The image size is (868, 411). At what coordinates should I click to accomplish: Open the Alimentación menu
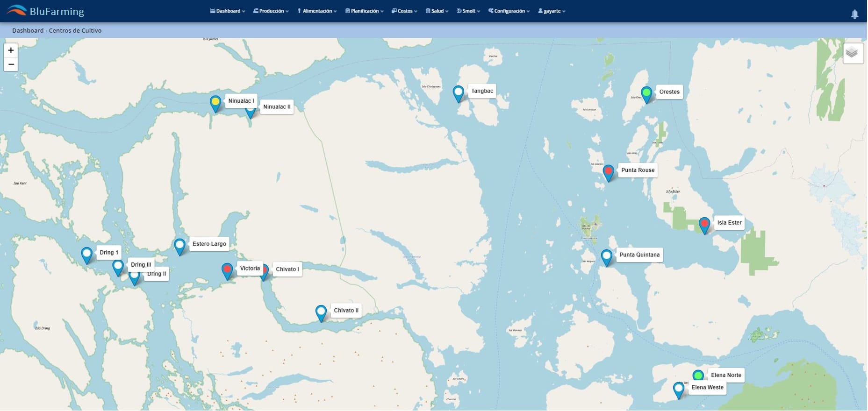317,11
